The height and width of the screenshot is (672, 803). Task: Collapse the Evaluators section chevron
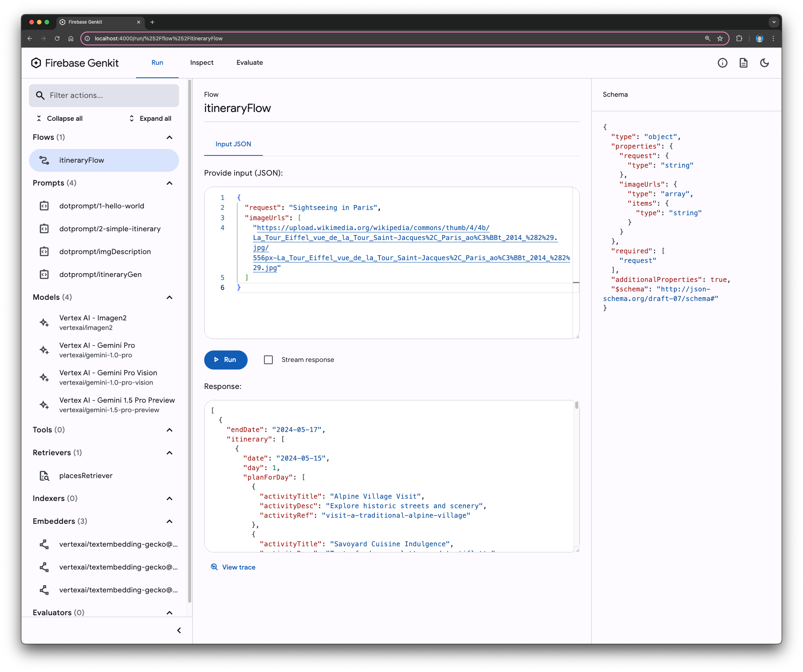coord(170,613)
